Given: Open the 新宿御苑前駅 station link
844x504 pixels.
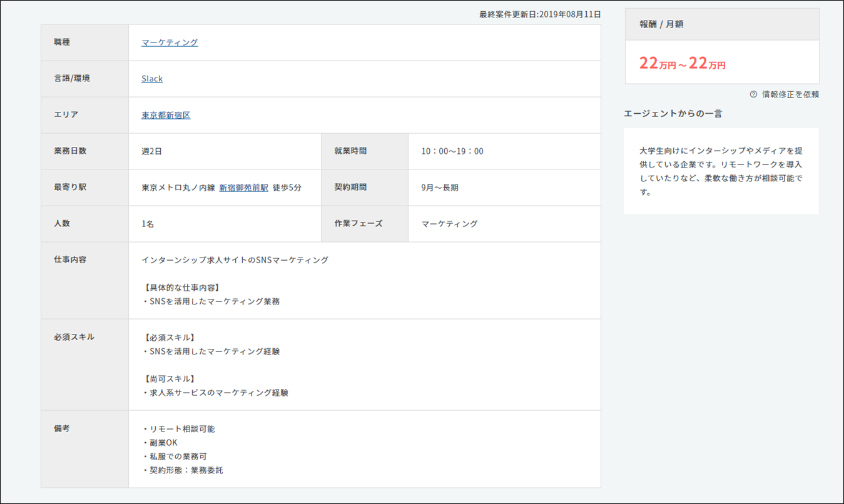Looking at the screenshot, I should coord(243,188).
